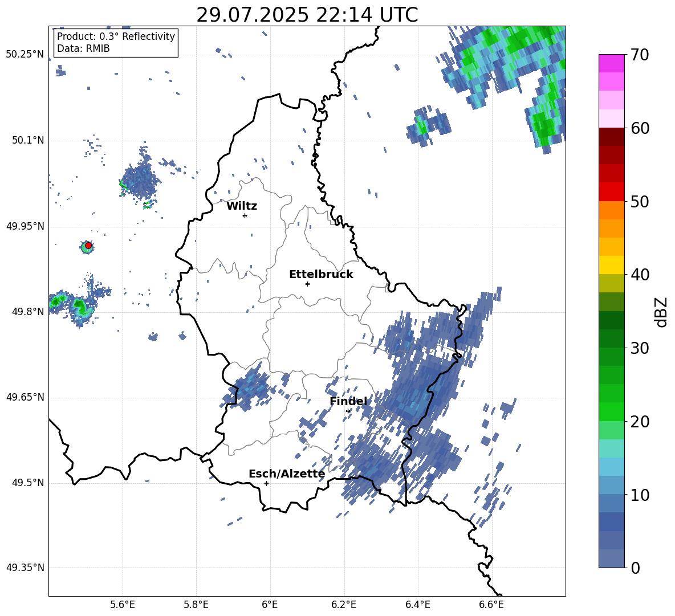Click the 49.95°N latitude tick label

[25, 226]
